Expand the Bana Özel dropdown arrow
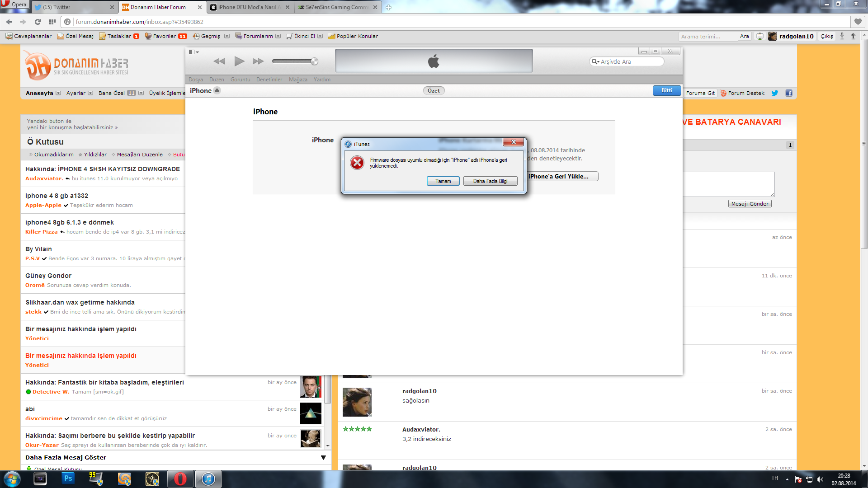This screenshot has width=868, height=488. (141, 93)
